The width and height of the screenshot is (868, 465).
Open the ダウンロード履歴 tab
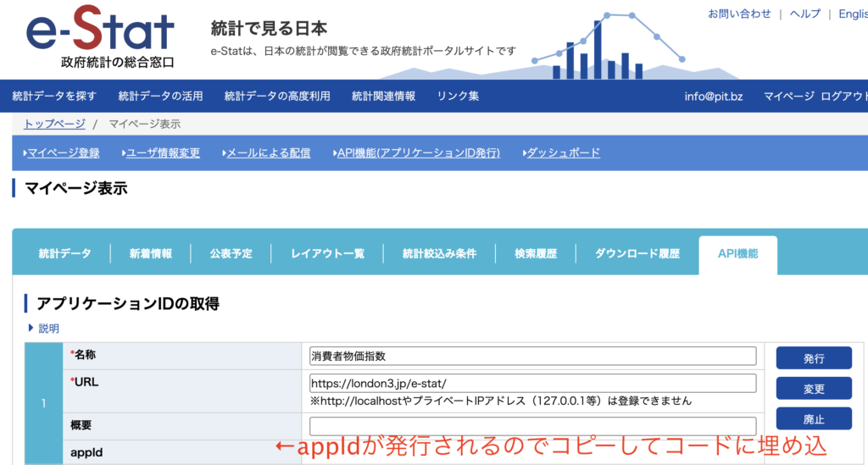tap(637, 254)
